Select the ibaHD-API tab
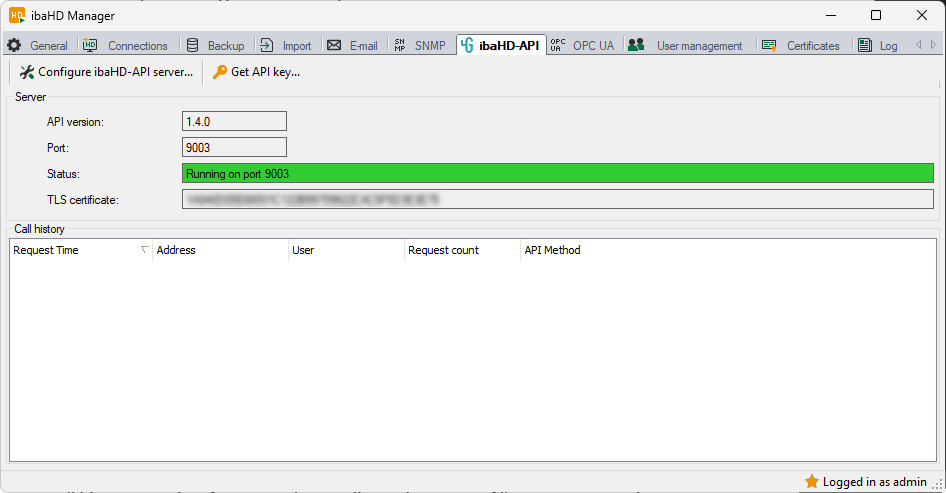This screenshot has width=946, height=493. 501,45
